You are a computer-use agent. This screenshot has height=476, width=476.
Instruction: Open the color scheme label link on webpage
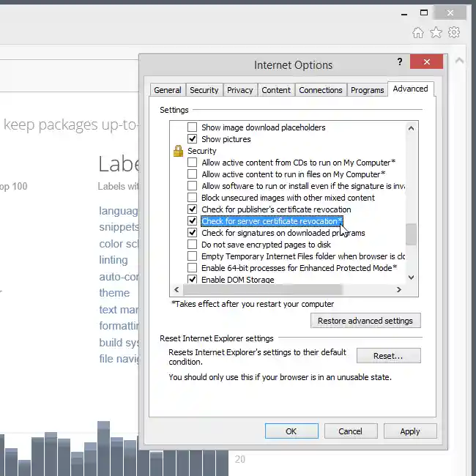pos(119,244)
